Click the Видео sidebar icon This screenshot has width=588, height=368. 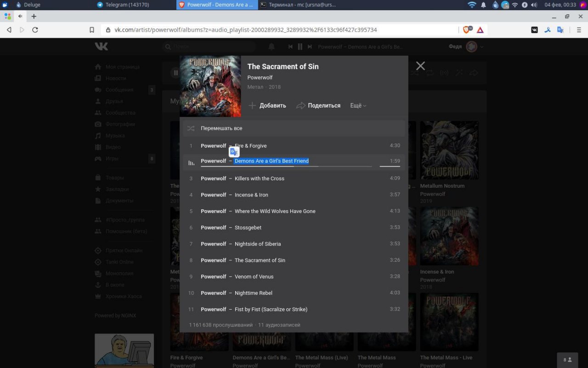coord(98,147)
